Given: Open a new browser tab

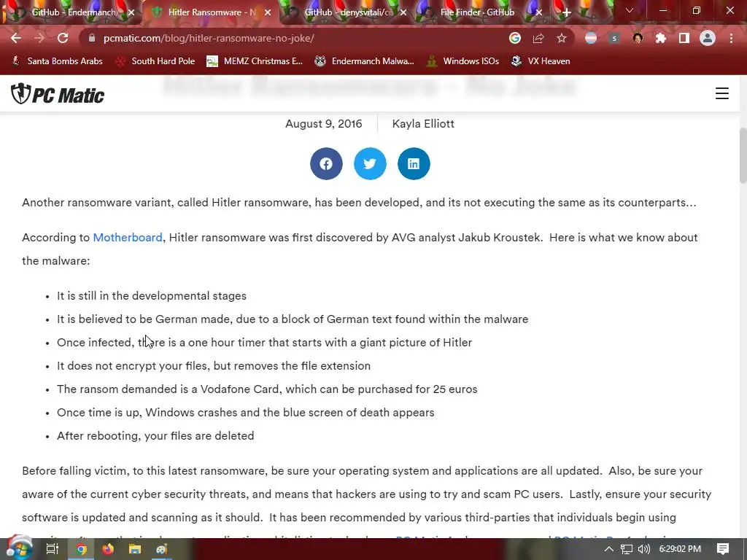Looking at the screenshot, I should coord(566,12).
